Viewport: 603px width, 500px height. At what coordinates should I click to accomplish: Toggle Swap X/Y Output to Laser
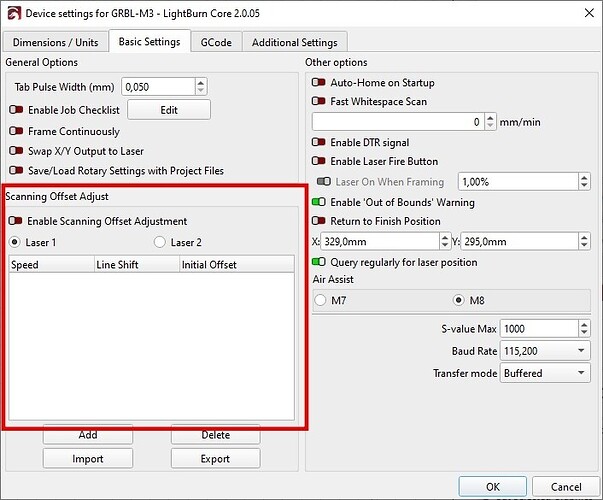click(x=16, y=151)
